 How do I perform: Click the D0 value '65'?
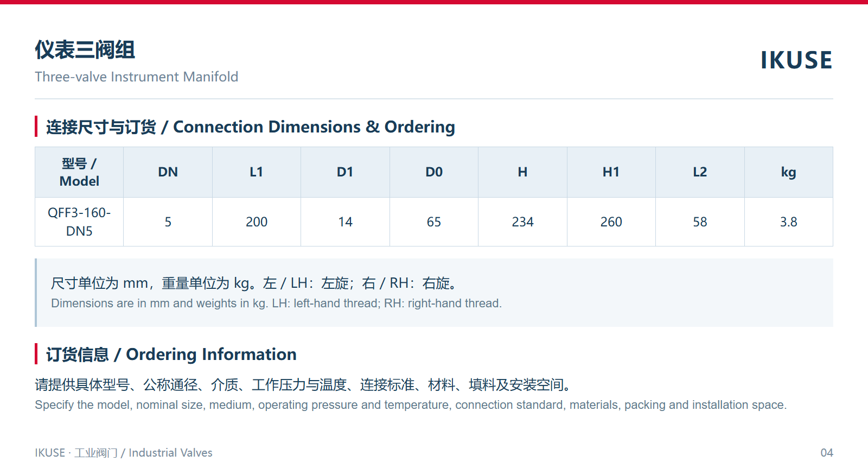[x=434, y=222]
